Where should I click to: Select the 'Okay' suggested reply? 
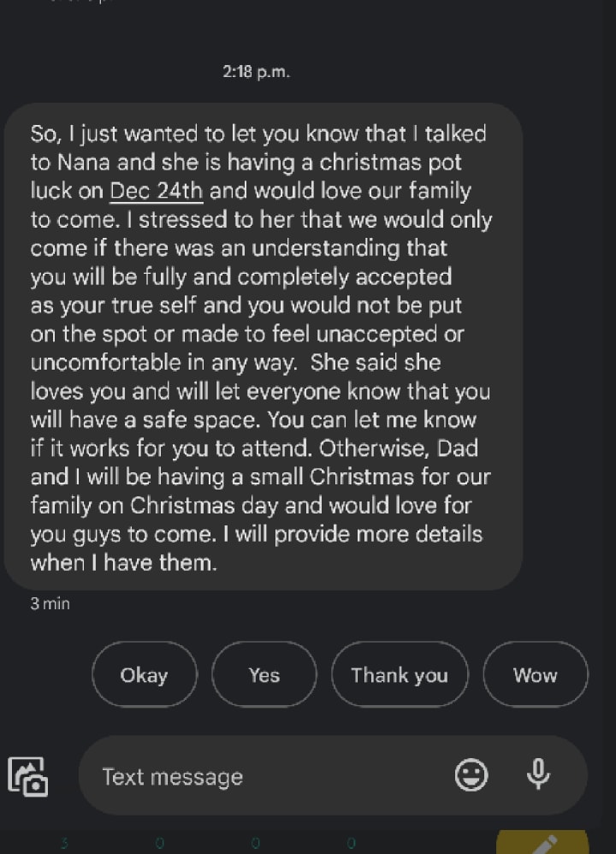pyautogui.click(x=144, y=675)
